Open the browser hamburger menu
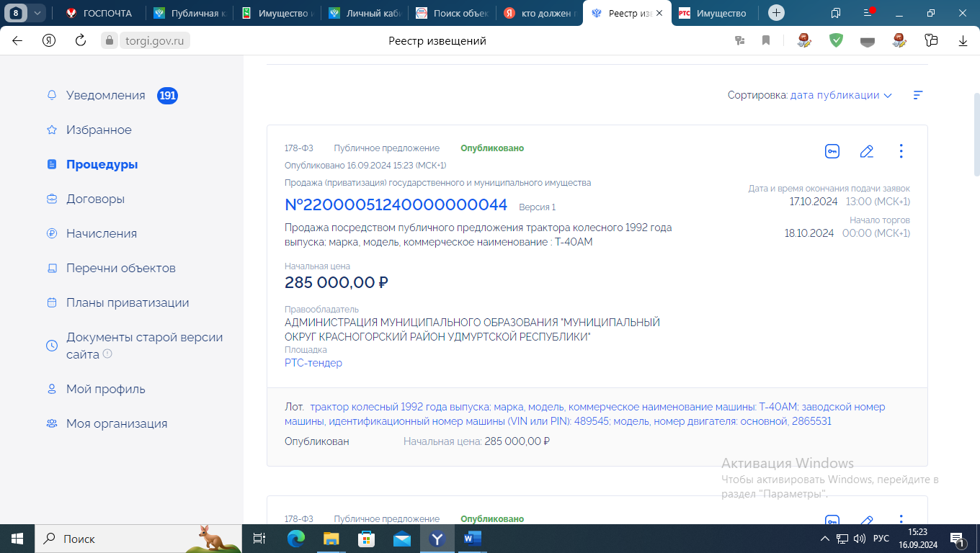The image size is (980, 553). pyautogui.click(x=867, y=13)
